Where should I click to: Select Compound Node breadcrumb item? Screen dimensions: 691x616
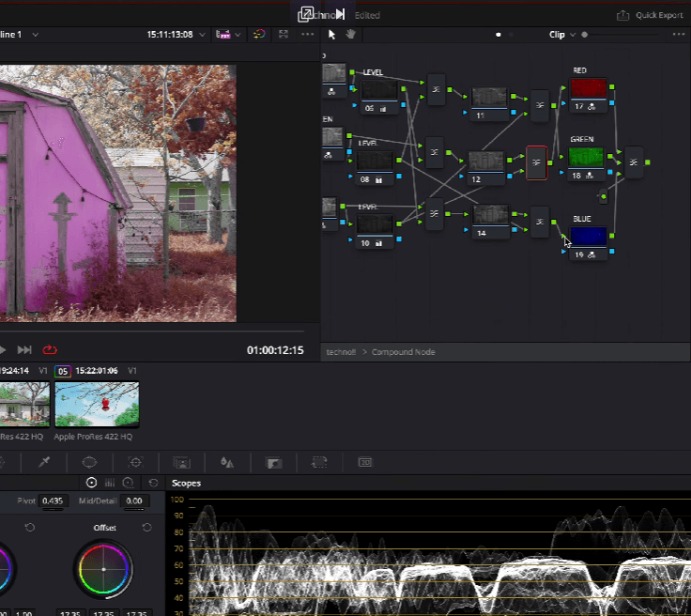[x=403, y=352]
